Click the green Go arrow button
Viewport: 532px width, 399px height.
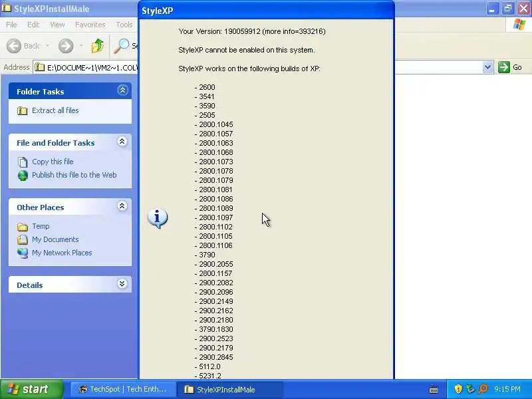(504, 67)
